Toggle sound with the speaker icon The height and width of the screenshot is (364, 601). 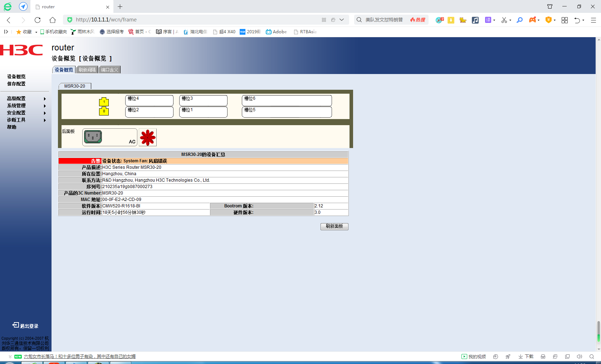[x=580, y=356]
